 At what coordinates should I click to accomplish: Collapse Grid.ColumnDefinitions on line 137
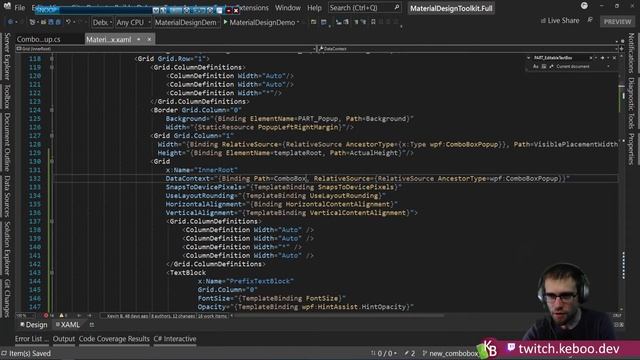tap(52, 221)
